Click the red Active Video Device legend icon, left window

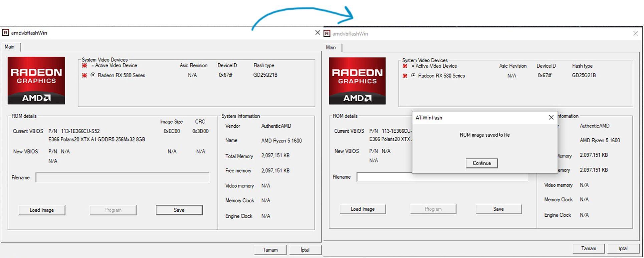[84, 65]
